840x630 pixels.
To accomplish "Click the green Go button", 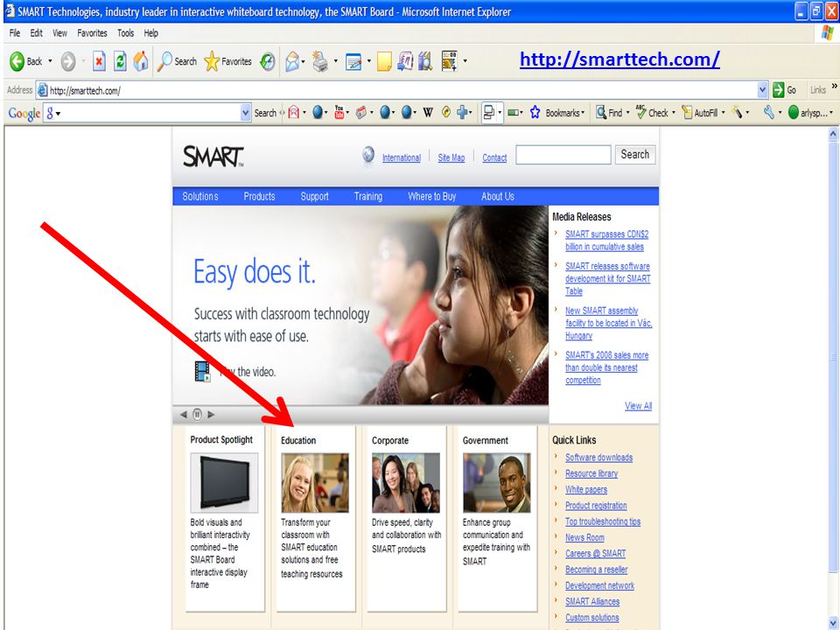I will (786, 90).
